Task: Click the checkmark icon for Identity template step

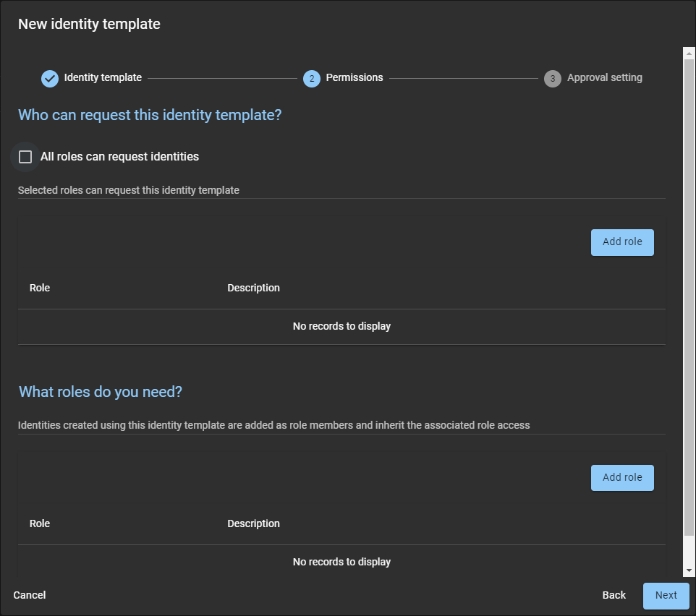Action: point(50,78)
